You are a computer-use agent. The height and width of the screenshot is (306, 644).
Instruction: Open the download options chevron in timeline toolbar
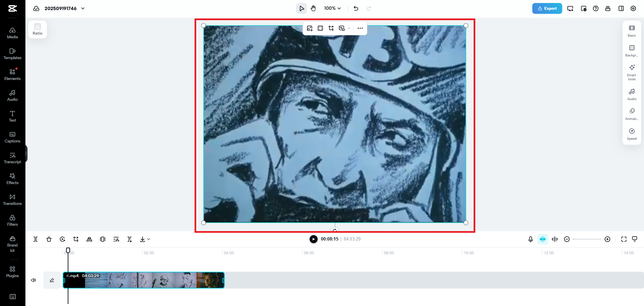[x=149, y=239]
